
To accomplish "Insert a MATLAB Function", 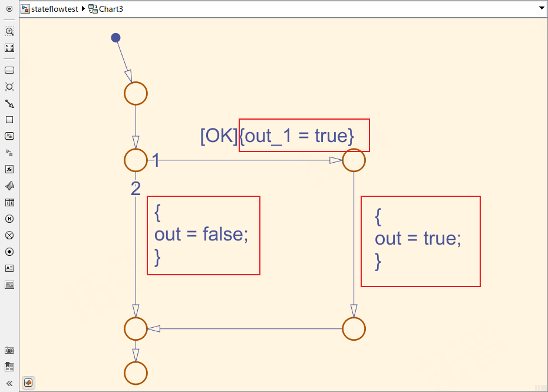I will tap(9, 186).
